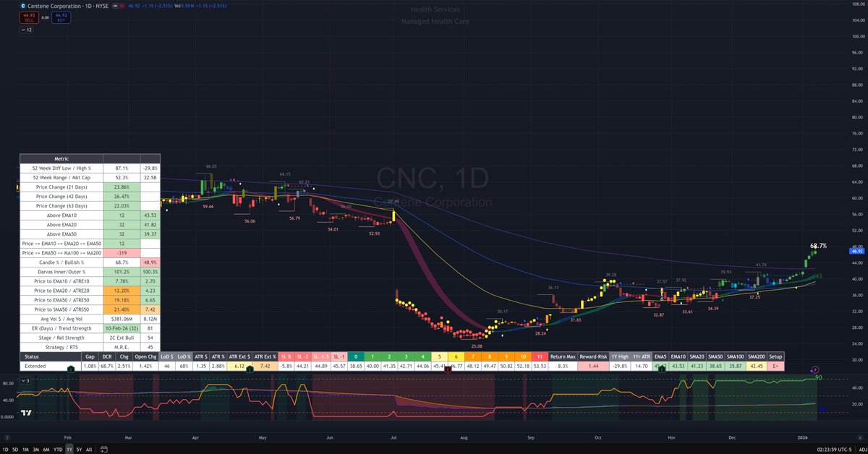Image resolution: width=868 pixels, height=454 pixels.
Task: Click the 26.47% price change value
Action: (x=122, y=195)
